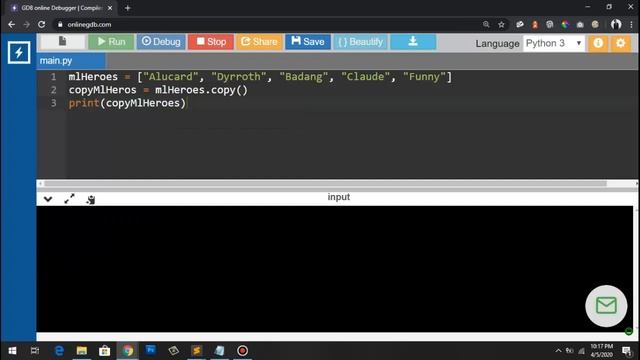The image size is (640, 360).
Task: Go back in browser history
Action: [11, 24]
